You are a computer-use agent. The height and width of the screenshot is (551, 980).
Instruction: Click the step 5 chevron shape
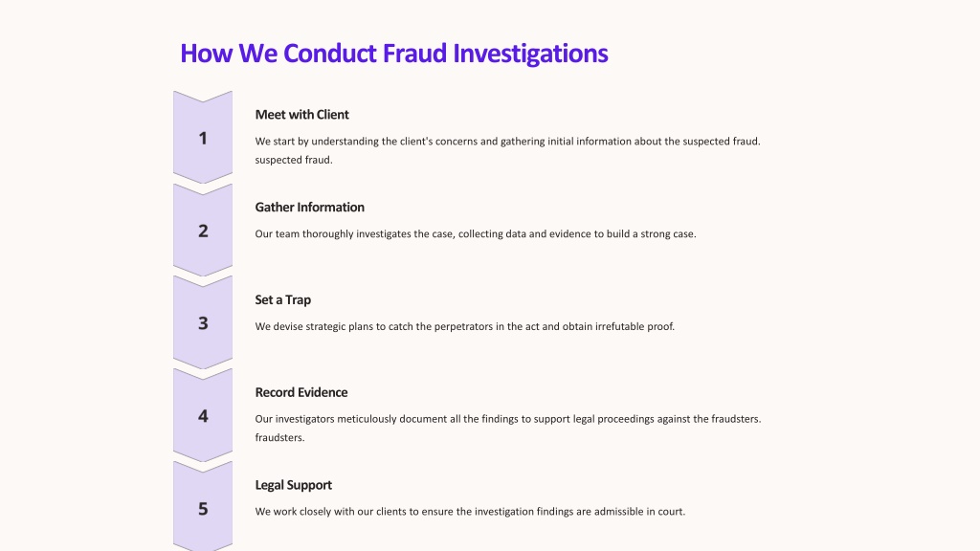click(203, 507)
